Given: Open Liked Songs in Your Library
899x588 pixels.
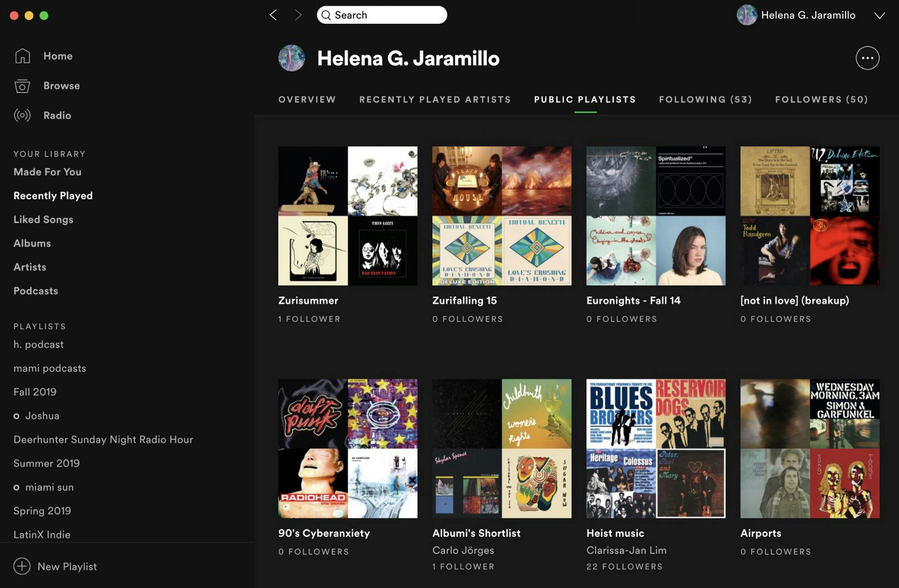Looking at the screenshot, I should [x=43, y=219].
